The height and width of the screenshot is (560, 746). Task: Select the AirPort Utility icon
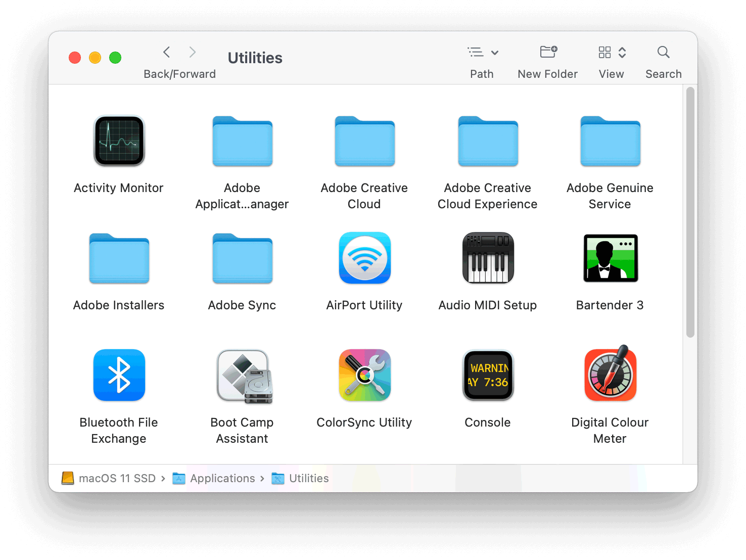coord(364,258)
